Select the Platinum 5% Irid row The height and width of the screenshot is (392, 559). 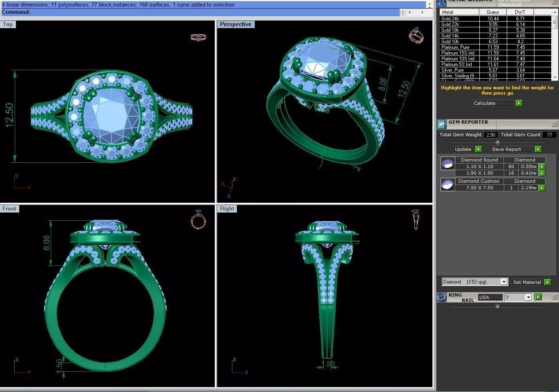pos(496,64)
